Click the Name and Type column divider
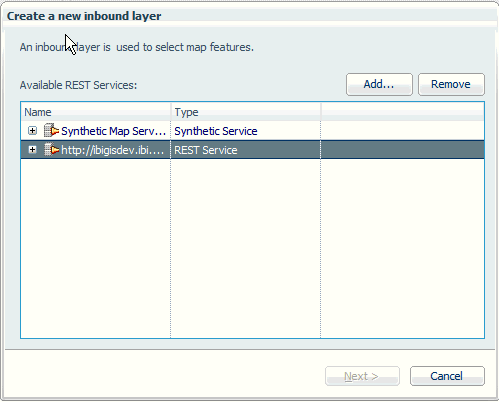Screen dimensions: 499x402 [x=171, y=112]
